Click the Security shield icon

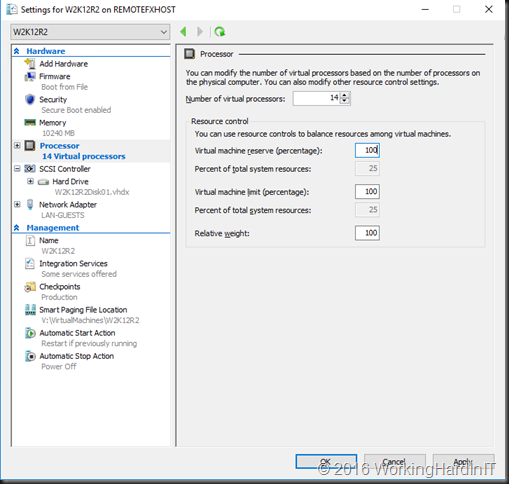click(x=30, y=99)
